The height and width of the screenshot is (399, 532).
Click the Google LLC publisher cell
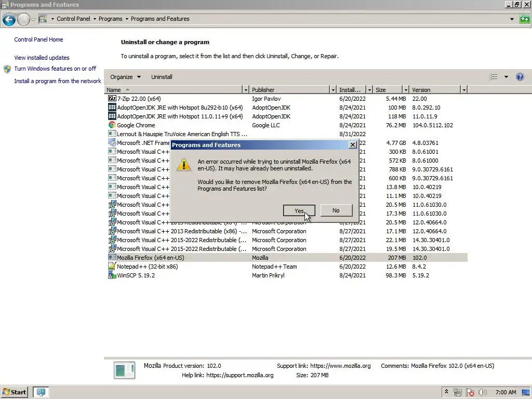(x=265, y=125)
